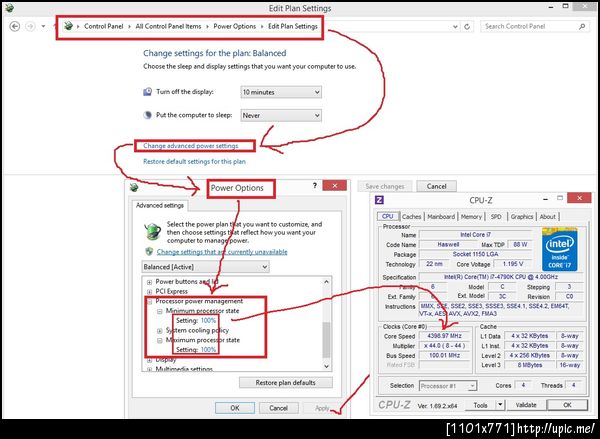Open the Tools dropdown arrow in CPU-Z
Image resolution: width=600 pixels, height=439 pixels.
coord(500,405)
